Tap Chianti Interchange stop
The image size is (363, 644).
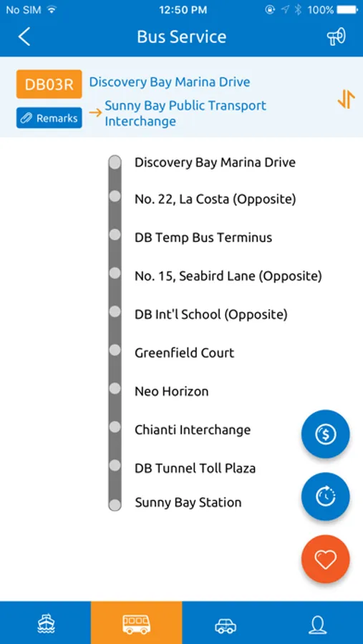tap(193, 430)
